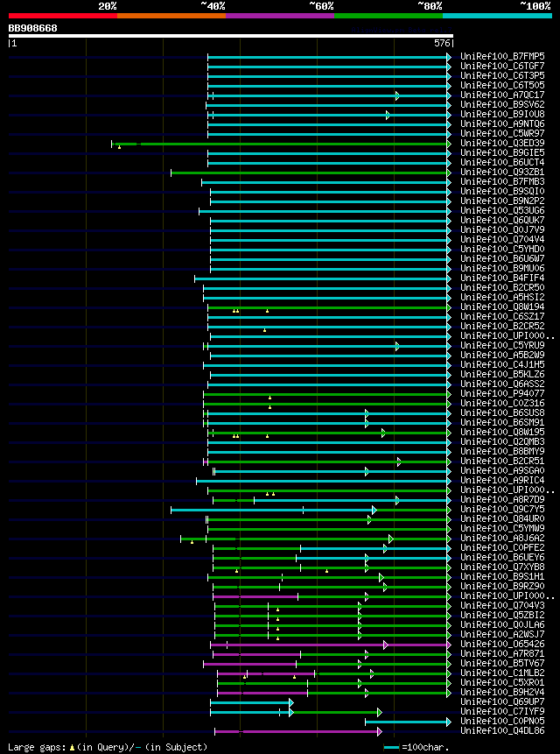560x754 pixels.
Task: Click the UniRef100_C7IYF9 label
Action: pyautogui.click(x=502, y=712)
